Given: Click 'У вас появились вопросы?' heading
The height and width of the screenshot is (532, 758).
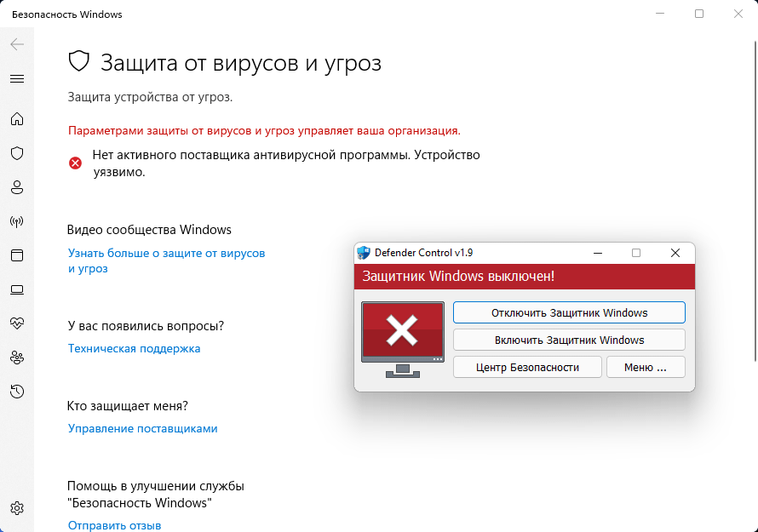Looking at the screenshot, I should [146, 326].
